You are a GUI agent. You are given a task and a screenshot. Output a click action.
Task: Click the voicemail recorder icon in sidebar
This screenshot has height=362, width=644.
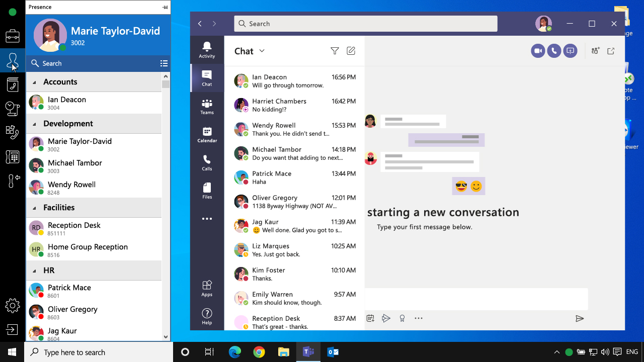tap(13, 108)
